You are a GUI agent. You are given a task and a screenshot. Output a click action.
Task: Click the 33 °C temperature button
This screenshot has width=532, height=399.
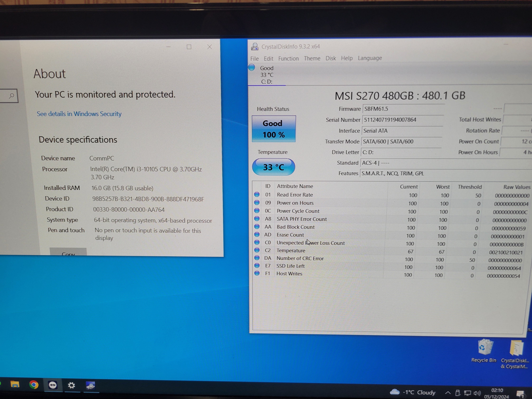(x=274, y=167)
